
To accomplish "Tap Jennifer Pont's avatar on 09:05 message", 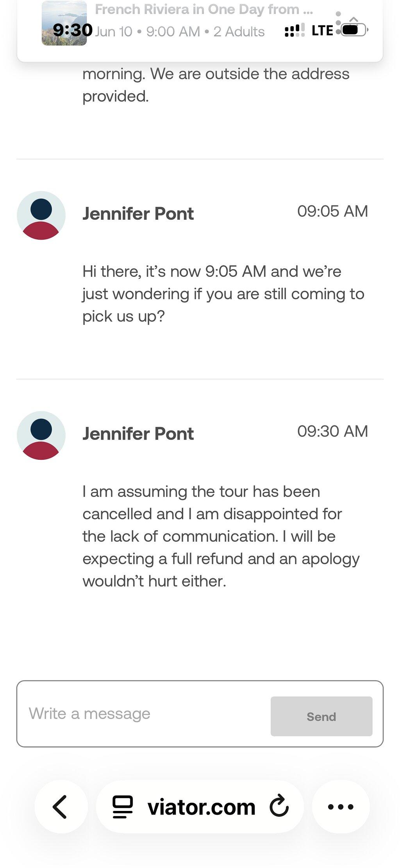I will pos(41,215).
